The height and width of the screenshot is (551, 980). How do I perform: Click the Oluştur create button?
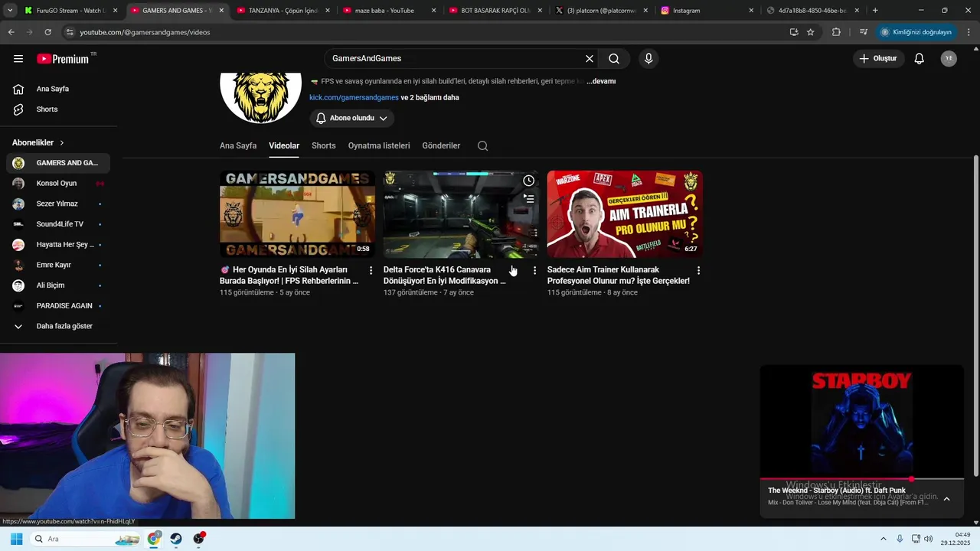coord(878,59)
